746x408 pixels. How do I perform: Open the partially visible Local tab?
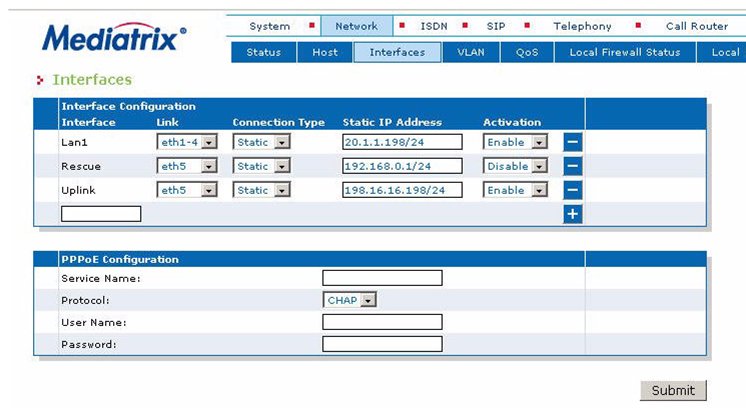click(722, 52)
